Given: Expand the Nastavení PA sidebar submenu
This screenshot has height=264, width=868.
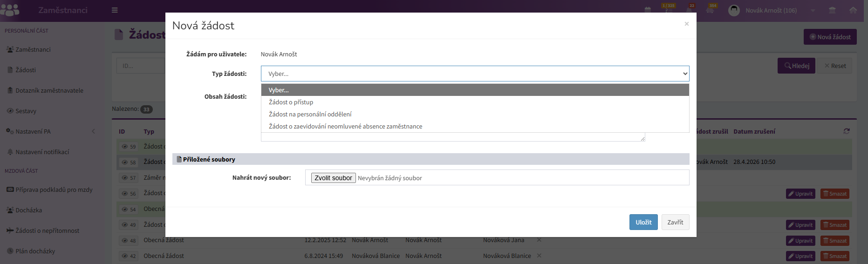Looking at the screenshot, I should 50,131.
